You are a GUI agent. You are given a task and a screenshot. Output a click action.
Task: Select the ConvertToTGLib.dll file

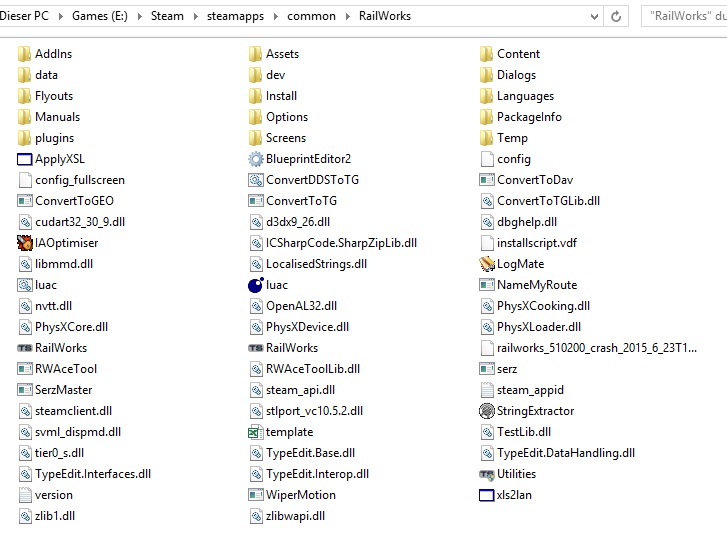[540, 201]
